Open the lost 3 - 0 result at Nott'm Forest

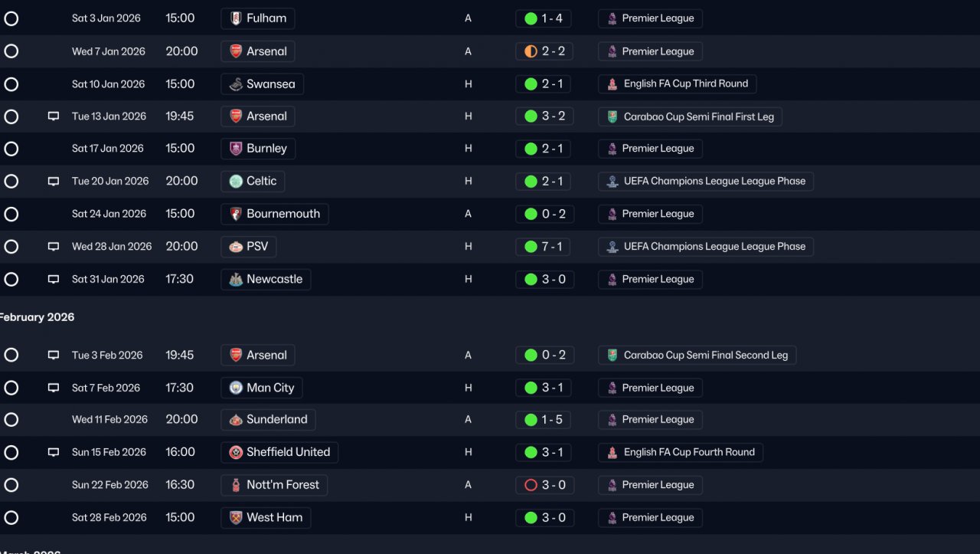click(x=544, y=485)
